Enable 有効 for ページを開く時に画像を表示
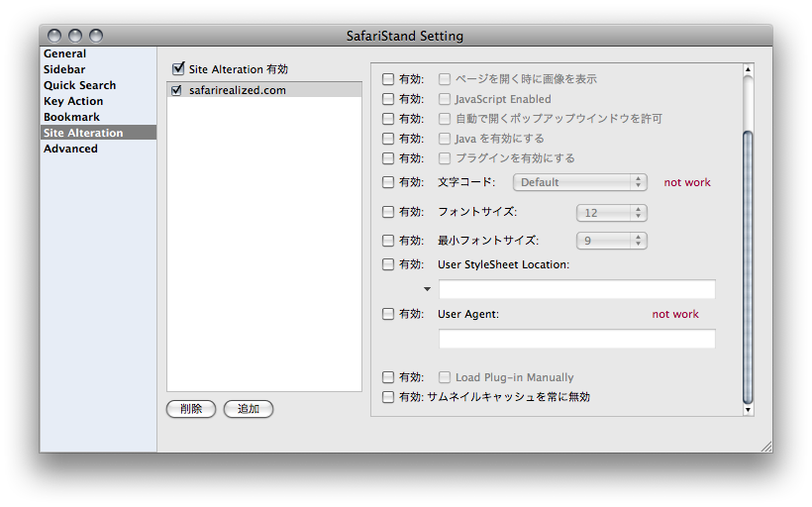The width and height of the screenshot is (812, 507). [x=388, y=79]
